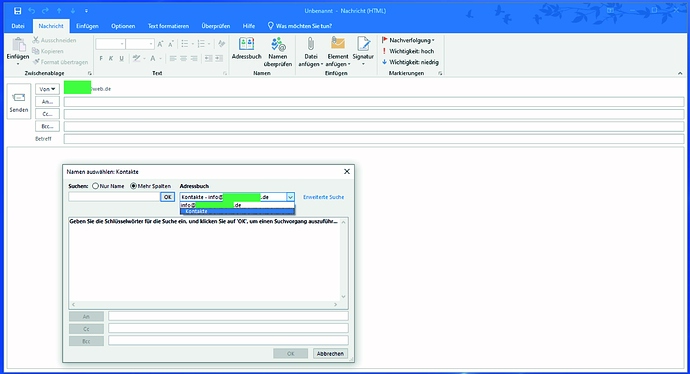The width and height of the screenshot is (690, 374).
Task: Open the Optionen ribbon tab
Action: click(123, 26)
